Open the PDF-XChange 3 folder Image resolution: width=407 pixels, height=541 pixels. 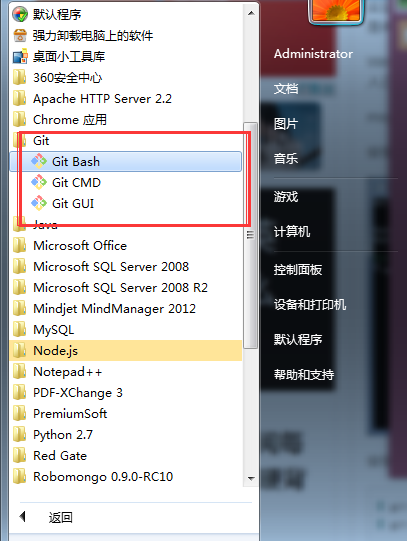[x=126, y=393]
